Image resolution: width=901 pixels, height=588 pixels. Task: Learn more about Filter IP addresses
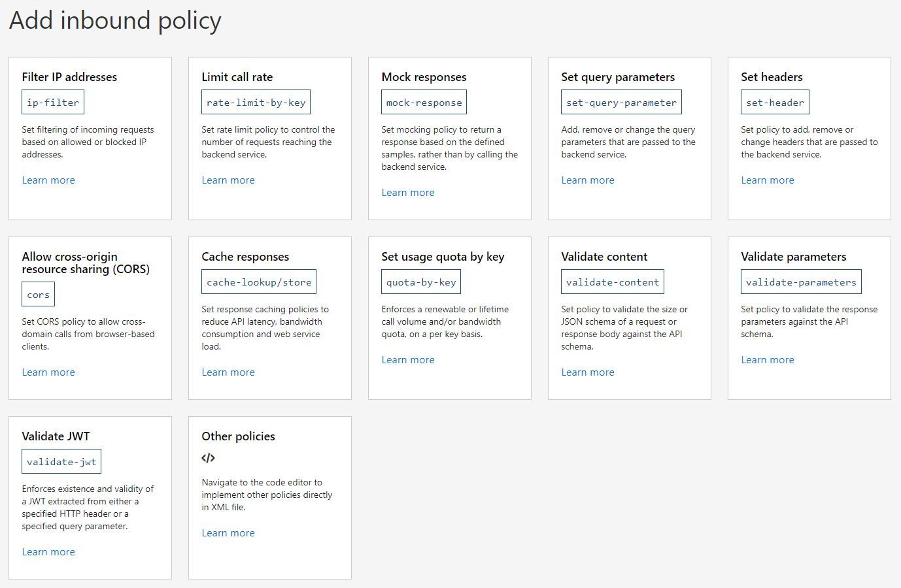coord(48,180)
